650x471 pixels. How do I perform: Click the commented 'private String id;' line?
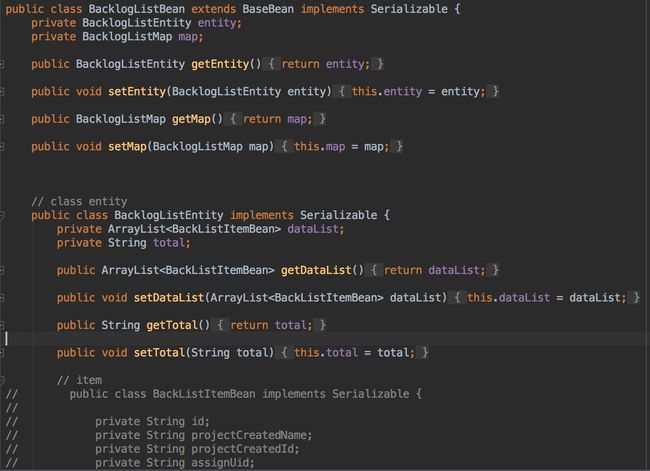[153, 422]
